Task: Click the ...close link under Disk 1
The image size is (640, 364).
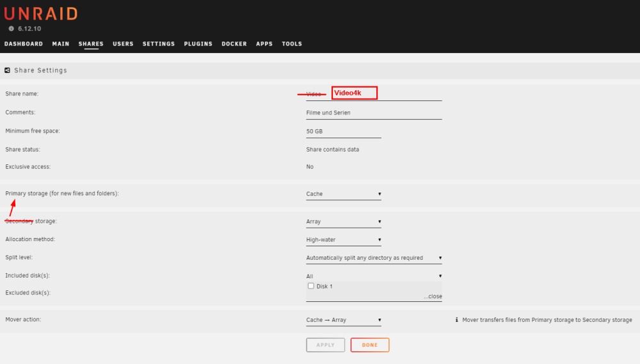Action: [433, 296]
